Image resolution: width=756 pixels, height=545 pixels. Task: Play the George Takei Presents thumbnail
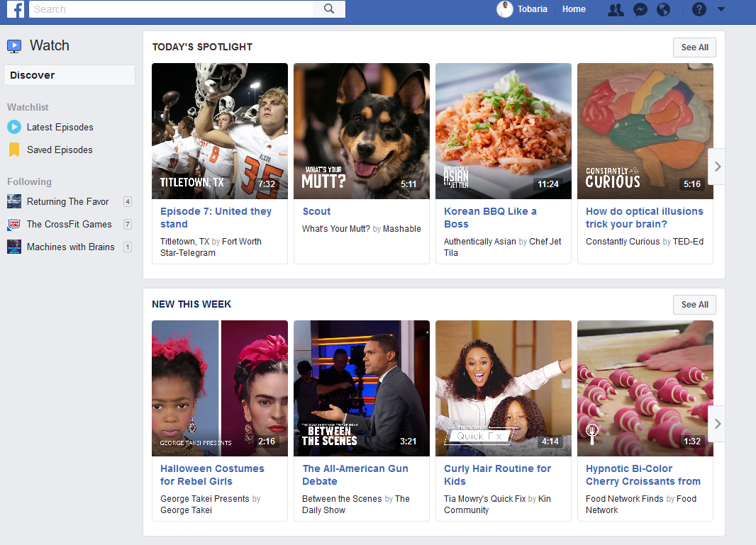pos(220,388)
